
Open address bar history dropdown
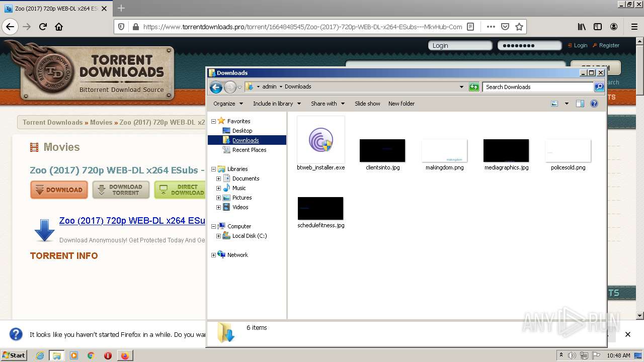point(461,87)
